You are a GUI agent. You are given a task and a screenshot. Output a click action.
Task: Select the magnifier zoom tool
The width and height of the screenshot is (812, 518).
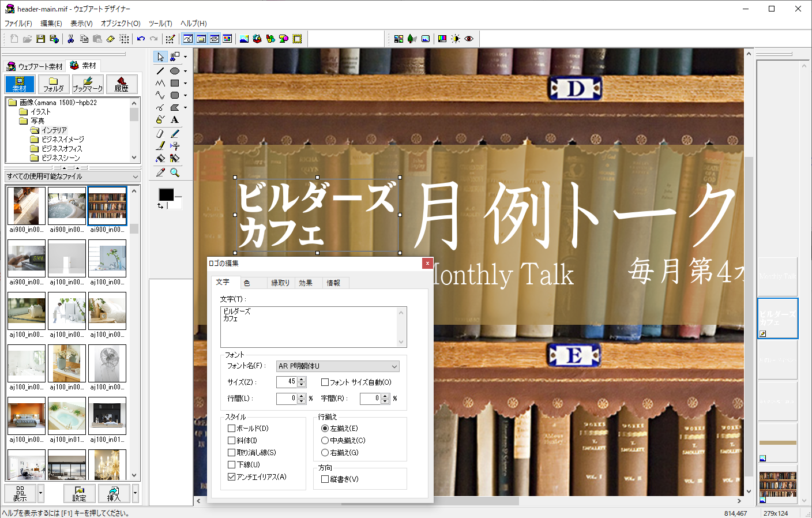click(175, 172)
